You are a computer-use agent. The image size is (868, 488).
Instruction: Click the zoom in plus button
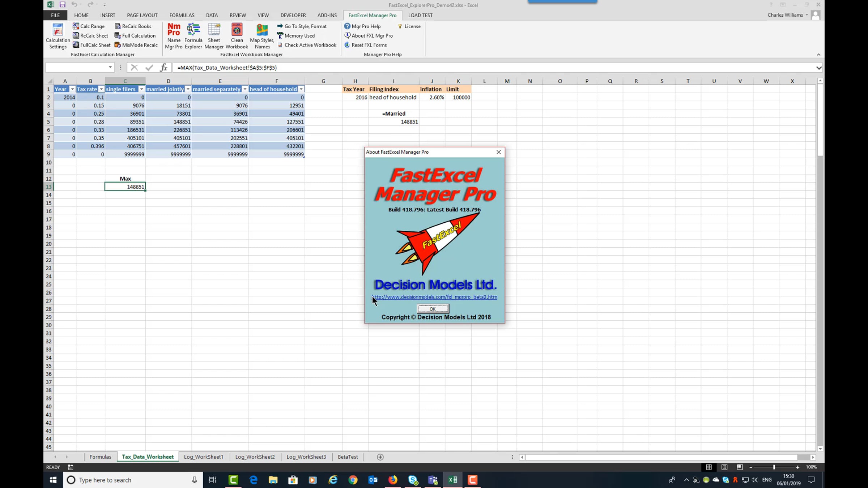(x=797, y=467)
